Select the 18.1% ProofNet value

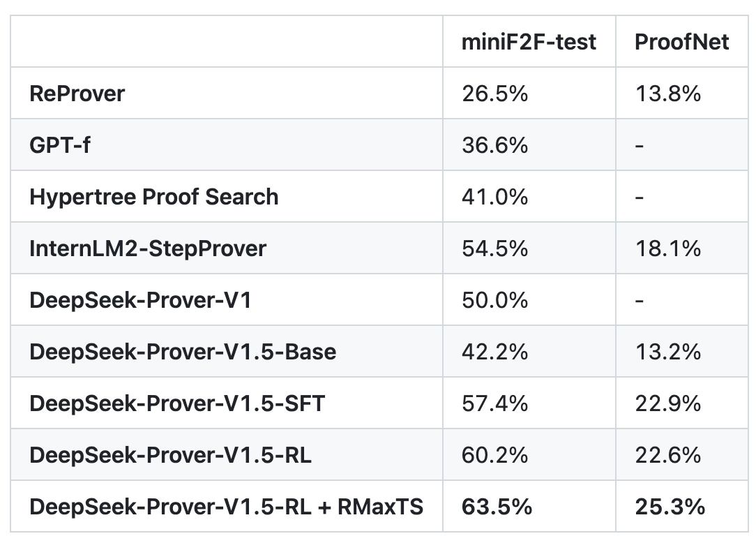(667, 248)
